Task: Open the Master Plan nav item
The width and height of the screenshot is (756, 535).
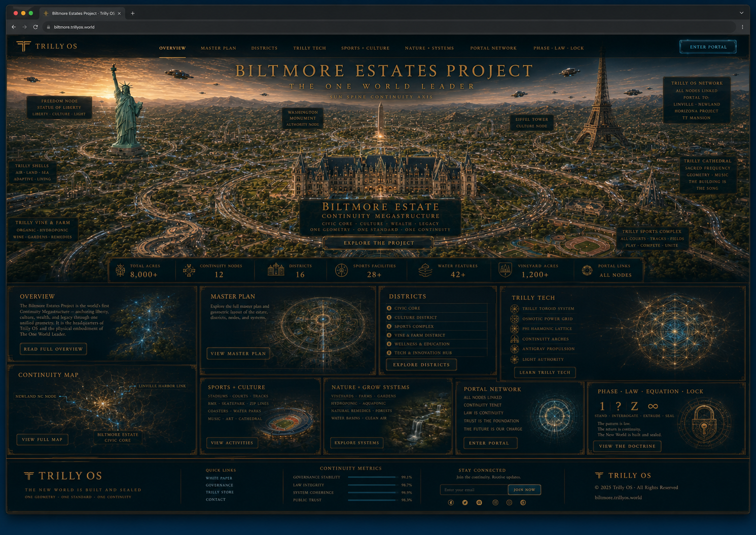Action: (219, 48)
